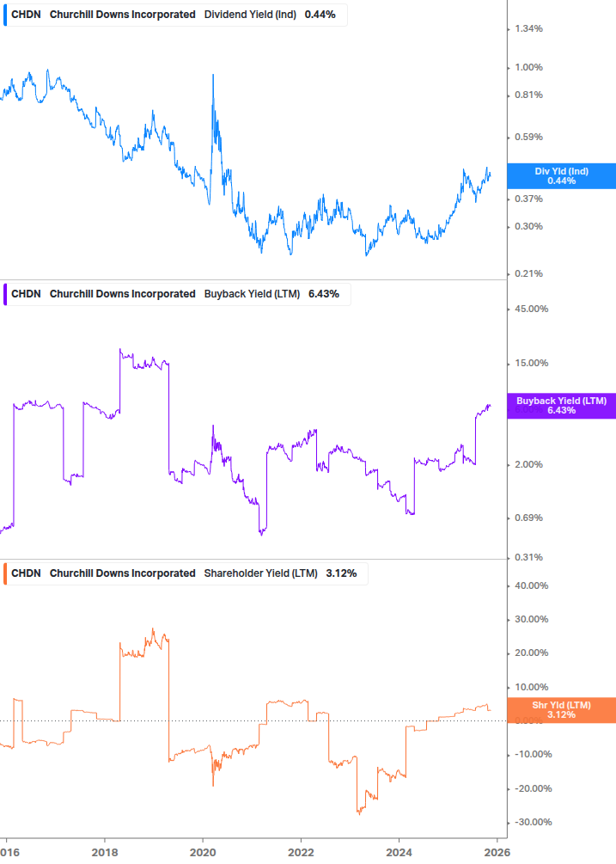Image resolution: width=616 pixels, height=864 pixels.
Task: Click the purple Buyback Yield 6.43% value tag
Action: [x=561, y=406]
